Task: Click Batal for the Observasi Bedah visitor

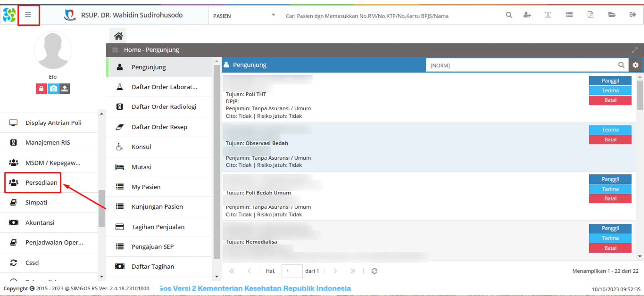Action: [610, 140]
